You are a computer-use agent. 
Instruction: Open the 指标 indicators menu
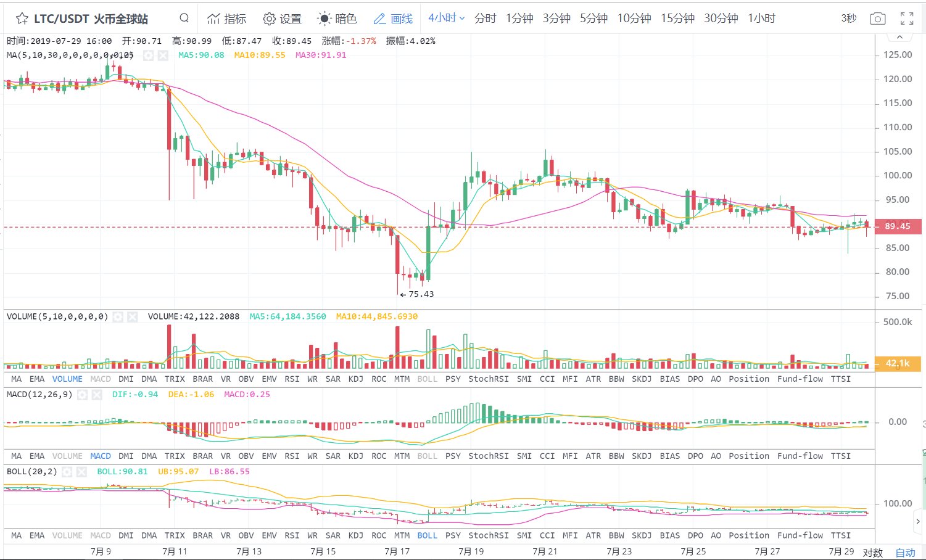(227, 19)
